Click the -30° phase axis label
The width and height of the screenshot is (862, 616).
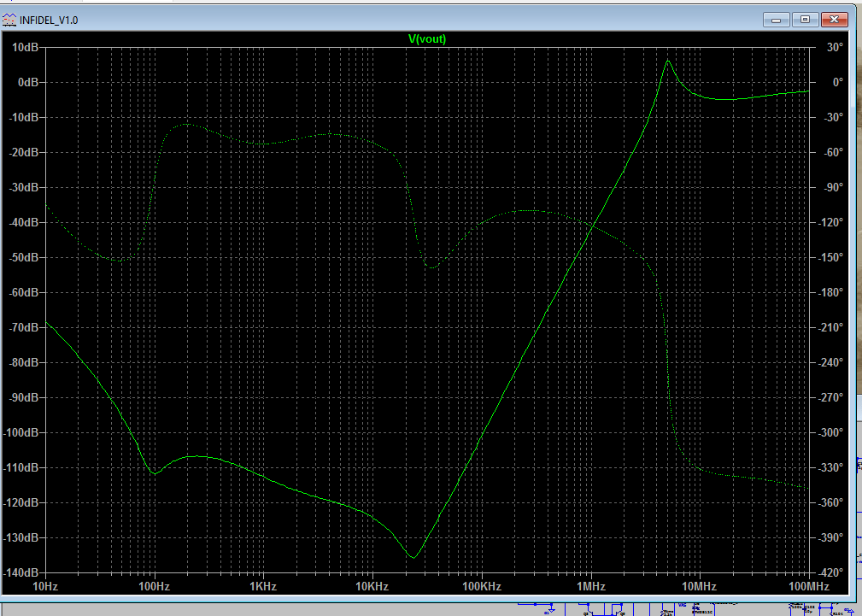click(x=832, y=117)
